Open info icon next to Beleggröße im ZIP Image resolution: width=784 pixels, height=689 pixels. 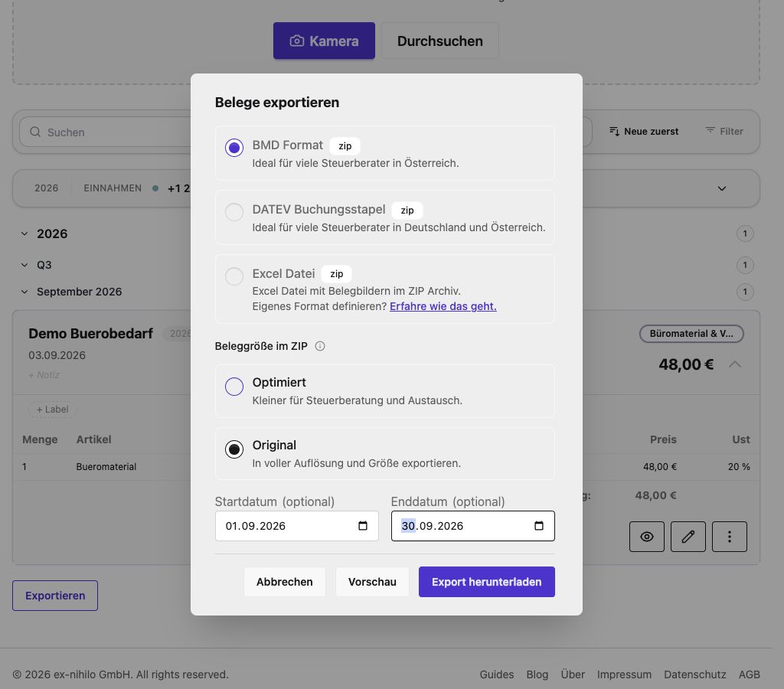(x=320, y=346)
